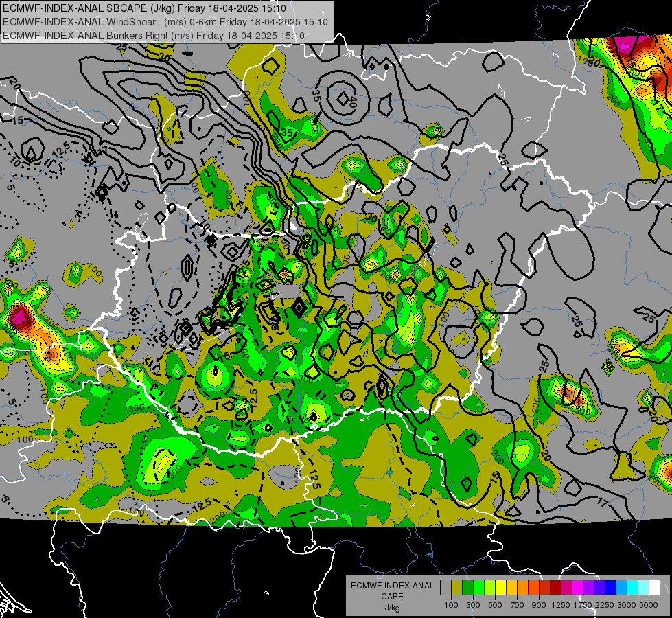Click the '3000' legend tick label
The image size is (672, 618).
[x=627, y=605]
